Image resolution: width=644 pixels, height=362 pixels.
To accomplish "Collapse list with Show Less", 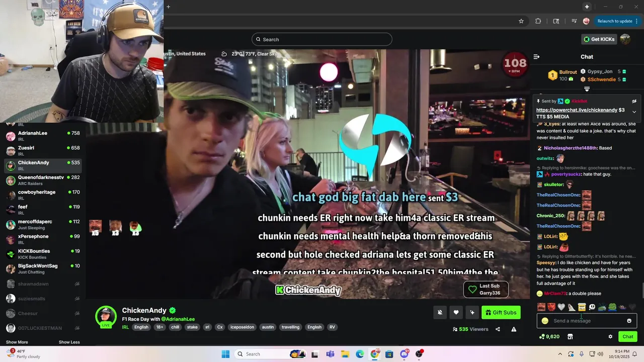I will 69,342.
